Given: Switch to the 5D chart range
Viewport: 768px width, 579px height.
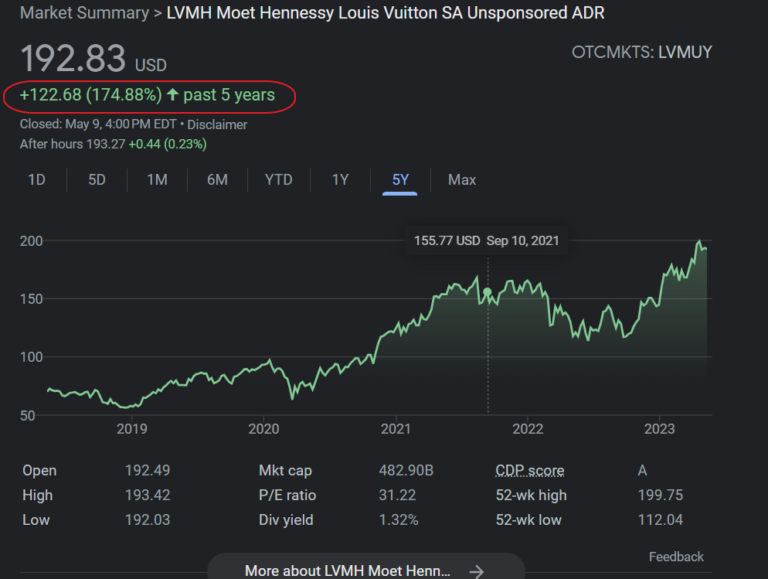Looking at the screenshot, I should click(96, 180).
